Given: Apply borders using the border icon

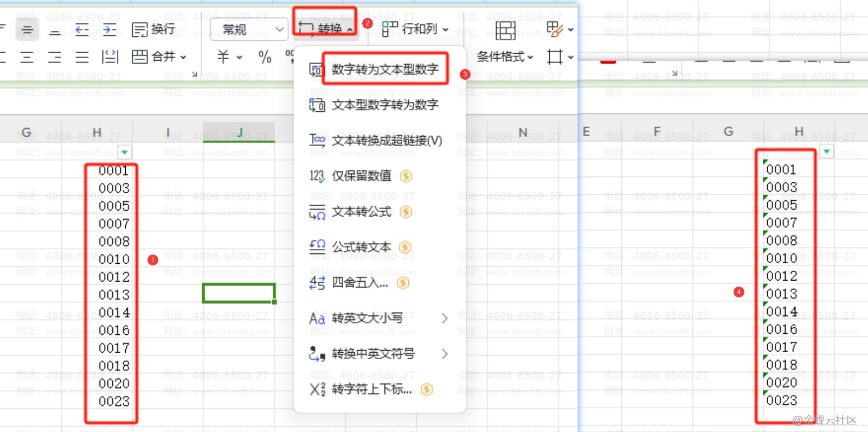Looking at the screenshot, I should tap(555, 56).
